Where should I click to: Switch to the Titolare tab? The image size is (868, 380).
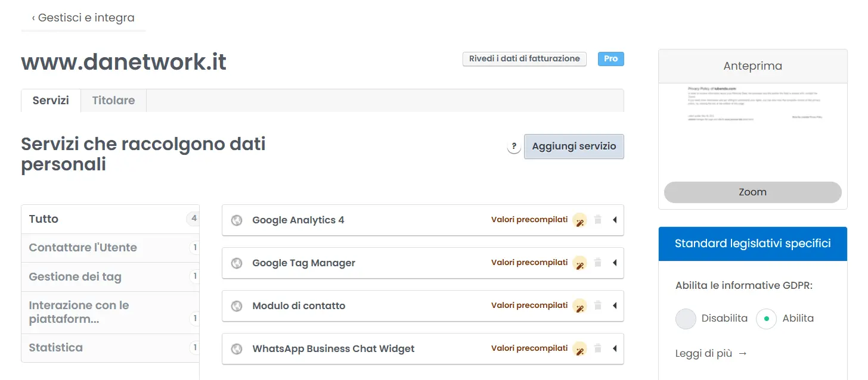(113, 101)
